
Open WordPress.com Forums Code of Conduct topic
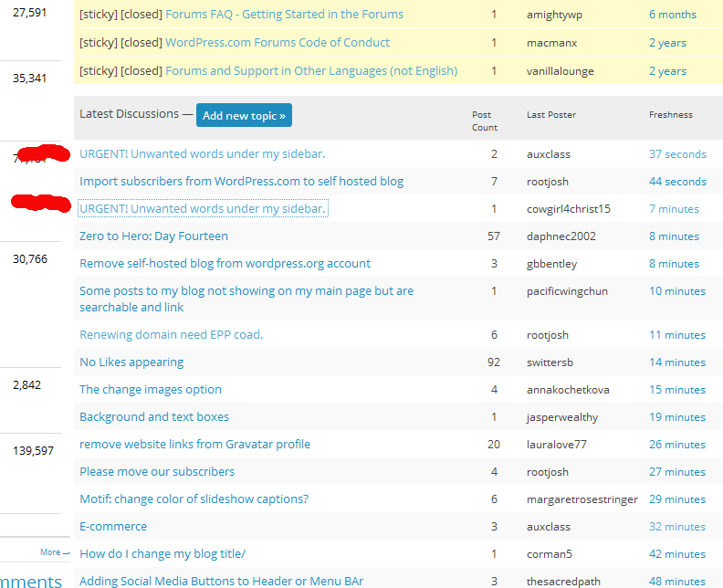click(277, 42)
